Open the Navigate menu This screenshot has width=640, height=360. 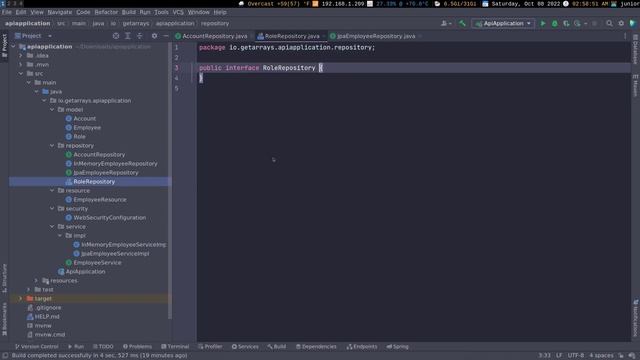(x=60, y=12)
